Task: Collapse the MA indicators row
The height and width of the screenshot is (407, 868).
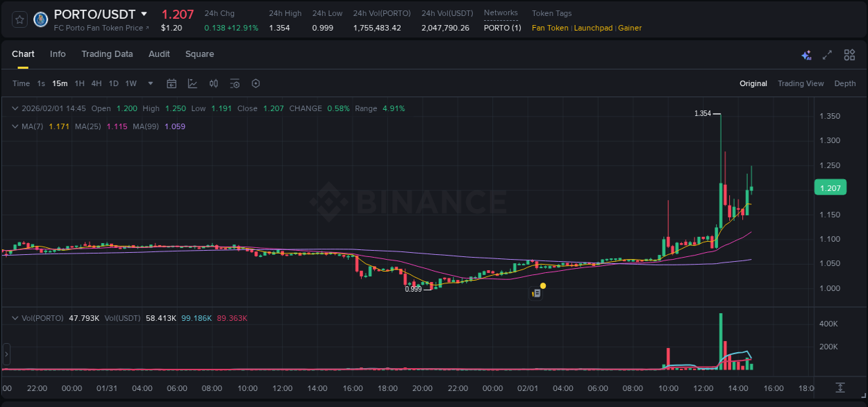Action: coord(15,126)
